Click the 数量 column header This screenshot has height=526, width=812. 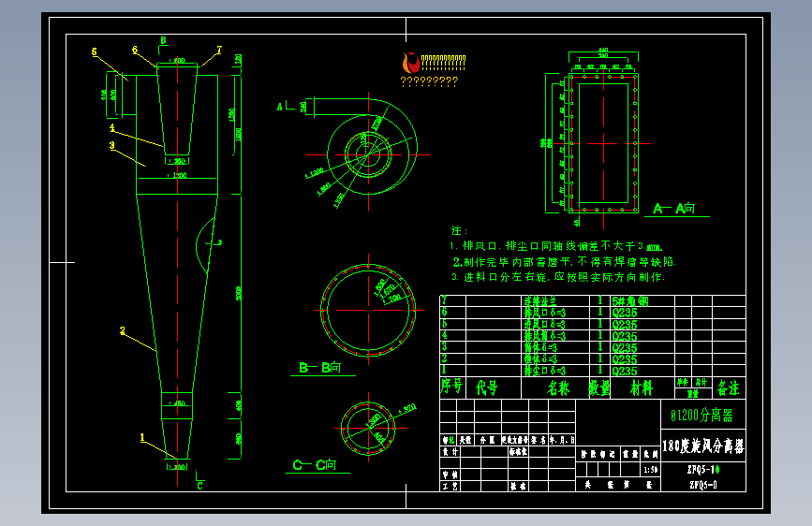coord(599,387)
